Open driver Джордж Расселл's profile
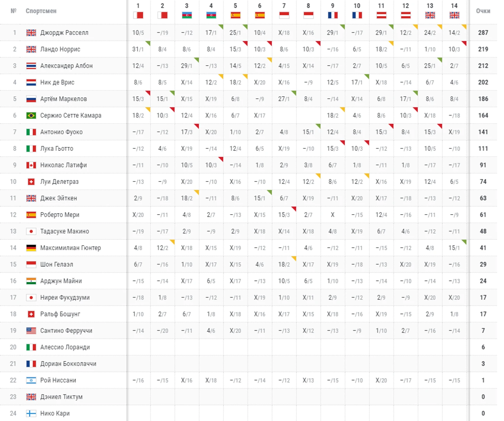The image size is (504, 421). click(x=64, y=33)
